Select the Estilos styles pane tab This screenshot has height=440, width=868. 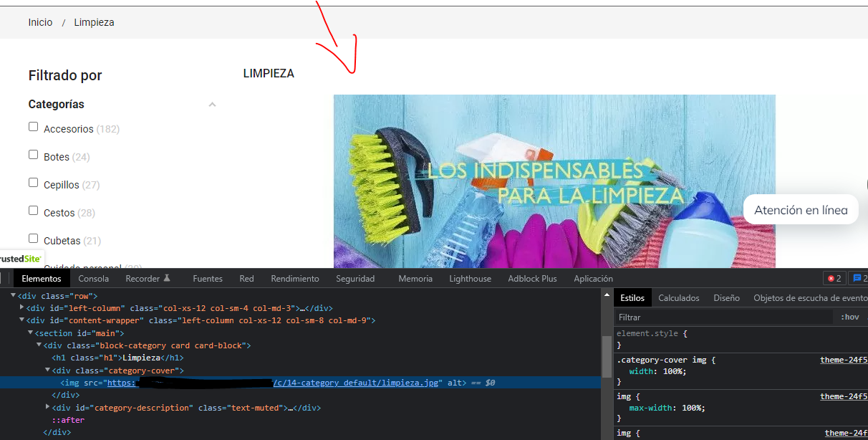point(632,298)
